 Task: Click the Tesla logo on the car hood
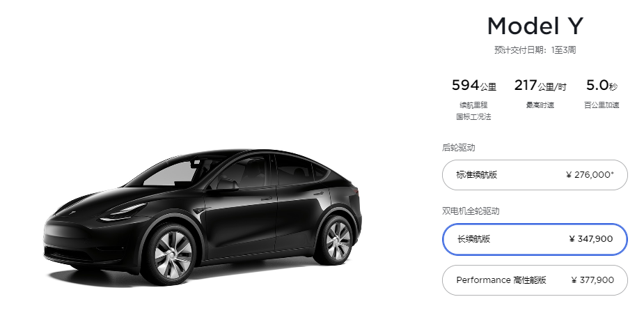[x=74, y=213]
